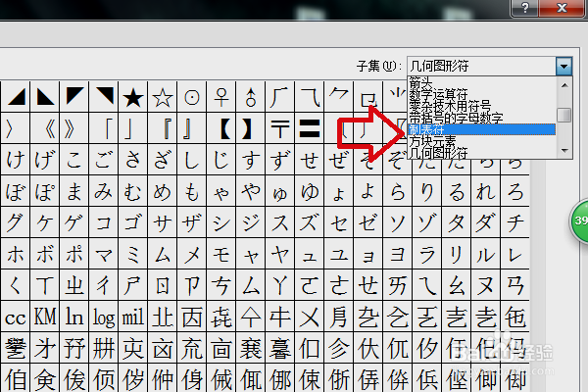Select hiragana し character cell
Screen dimensions: 588x392
coord(192,160)
